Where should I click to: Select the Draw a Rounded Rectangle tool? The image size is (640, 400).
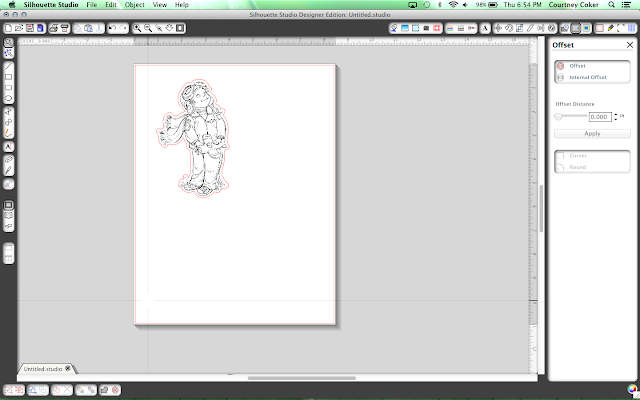9,88
